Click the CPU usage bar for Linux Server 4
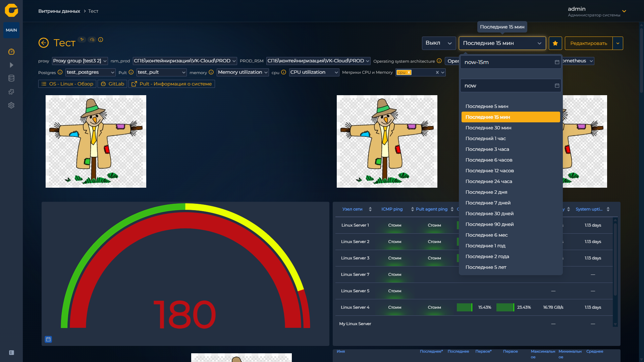Screen dimensions: 644x362 point(465,307)
